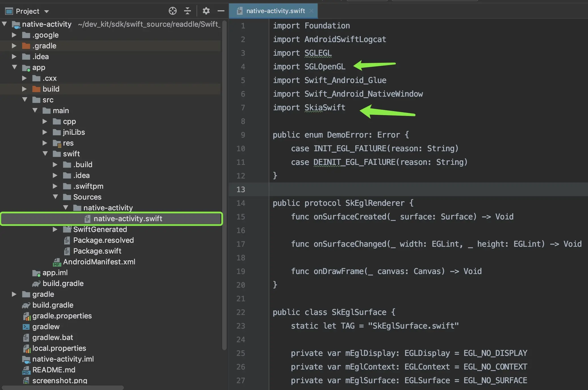The image size is (588, 390).
Task: Click the Project panel vertical scrollbar
Action: [x=224, y=185]
